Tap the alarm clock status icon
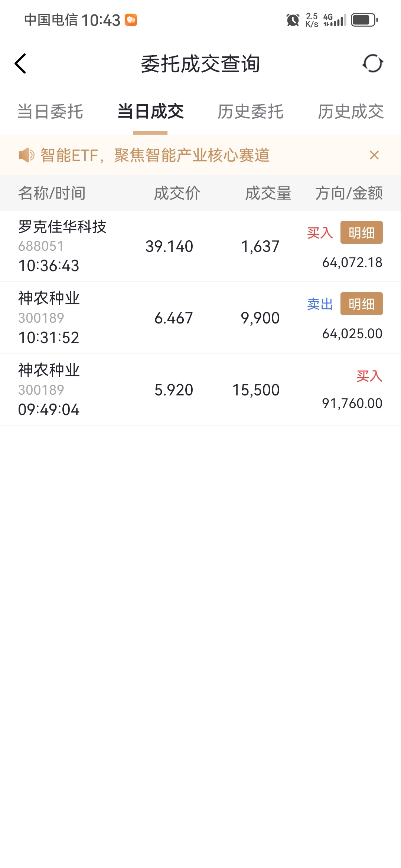The width and height of the screenshot is (401, 868). coord(293,20)
